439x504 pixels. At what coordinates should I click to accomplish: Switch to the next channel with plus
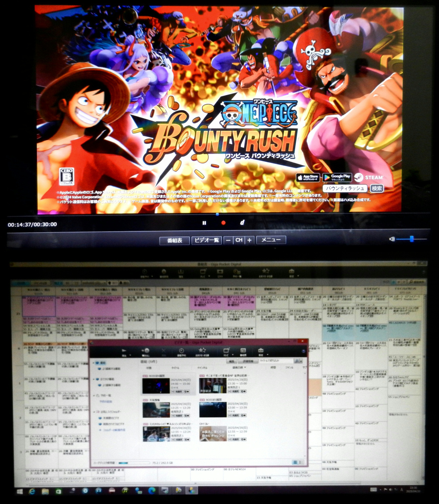coord(249,240)
